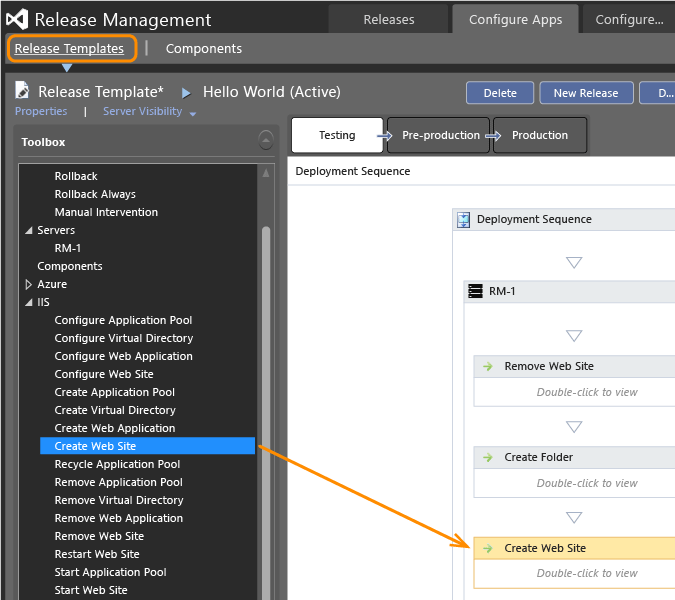Select the Pre-production stage tab
Viewport: 675px width, 600px height.
[x=440, y=135]
